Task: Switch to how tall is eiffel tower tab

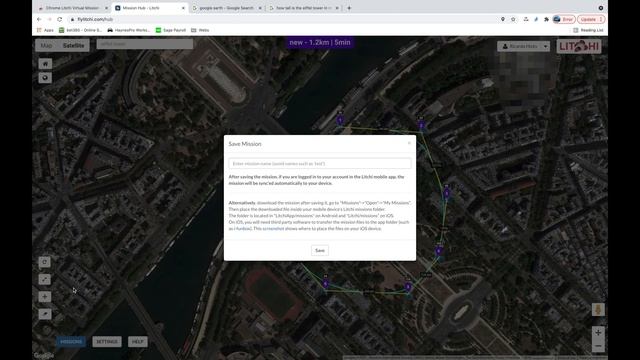Action: [x=304, y=8]
